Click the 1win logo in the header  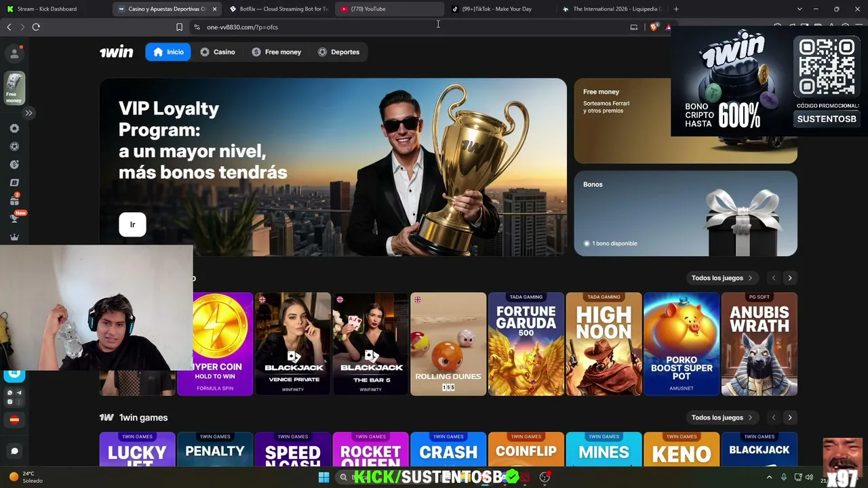coord(117,52)
